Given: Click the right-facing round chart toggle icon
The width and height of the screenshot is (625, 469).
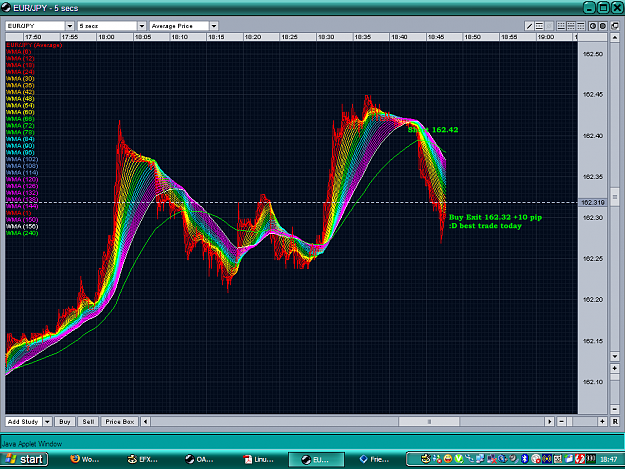Looking at the screenshot, I should point(603,26).
